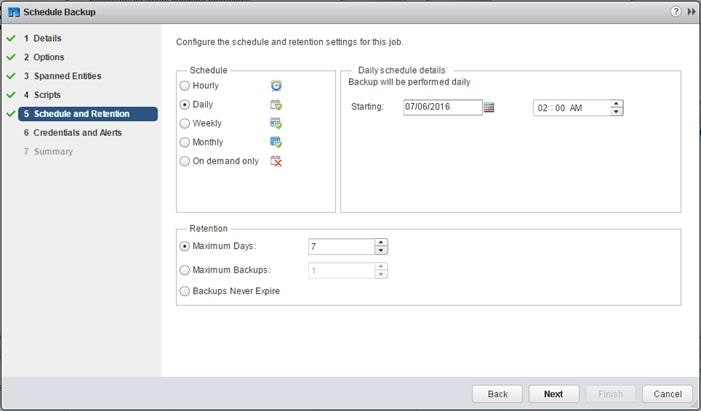This screenshot has height=411, width=701.
Task: Click 'Backup will be performed daily' text
Action: (409, 82)
